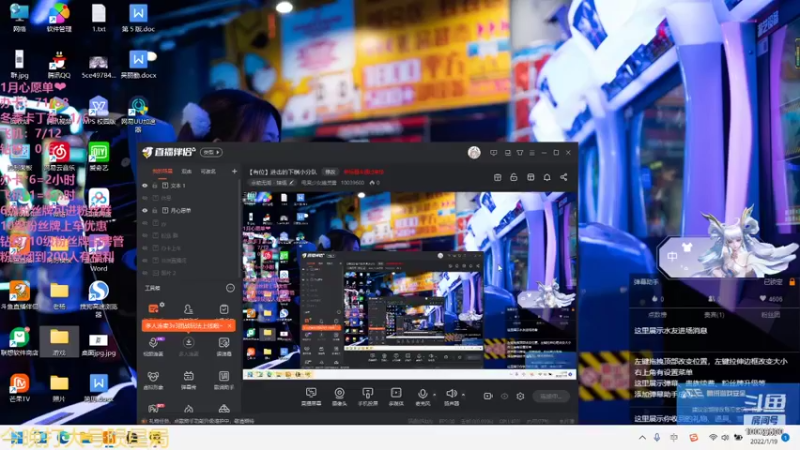The image size is (800, 450).
Task: Close the orange promotion tooltip
Action: 230,326
